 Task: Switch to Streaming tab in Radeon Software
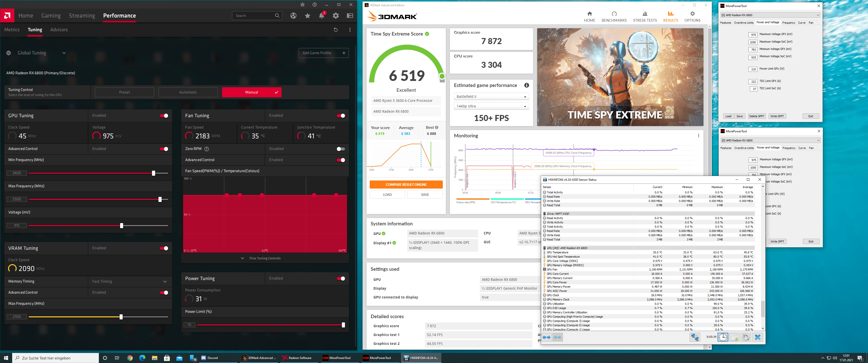[x=82, y=15]
